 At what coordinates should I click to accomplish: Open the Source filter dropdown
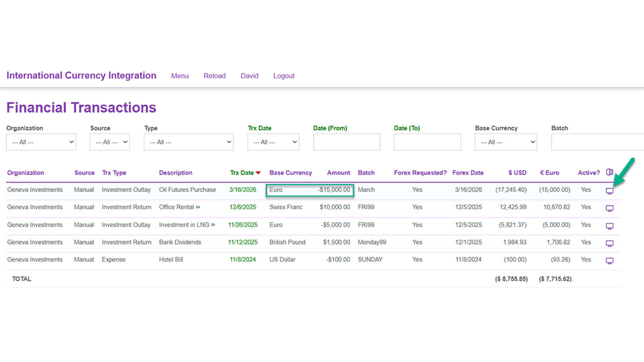tap(110, 142)
